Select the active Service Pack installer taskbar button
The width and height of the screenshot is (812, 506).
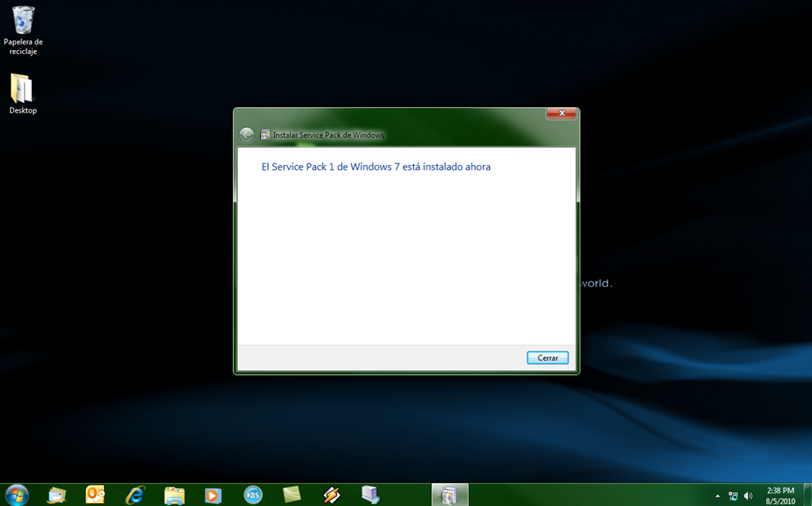coord(450,495)
